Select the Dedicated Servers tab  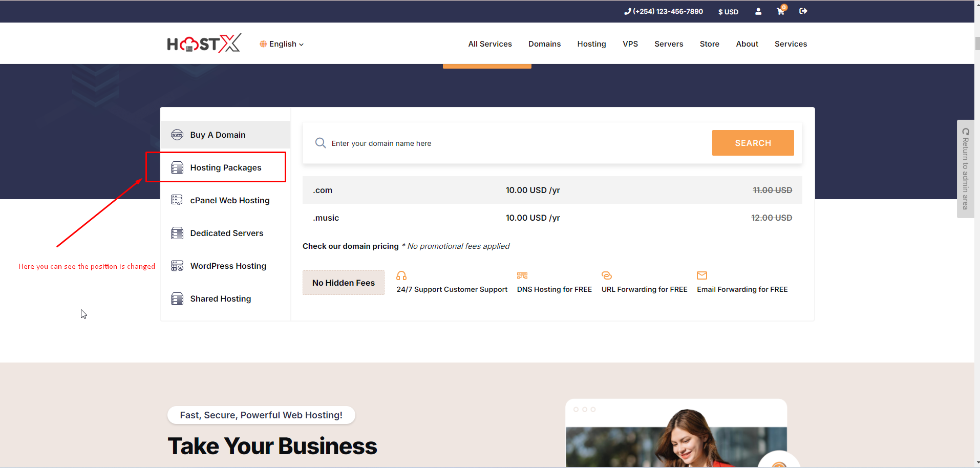pos(226,233)
